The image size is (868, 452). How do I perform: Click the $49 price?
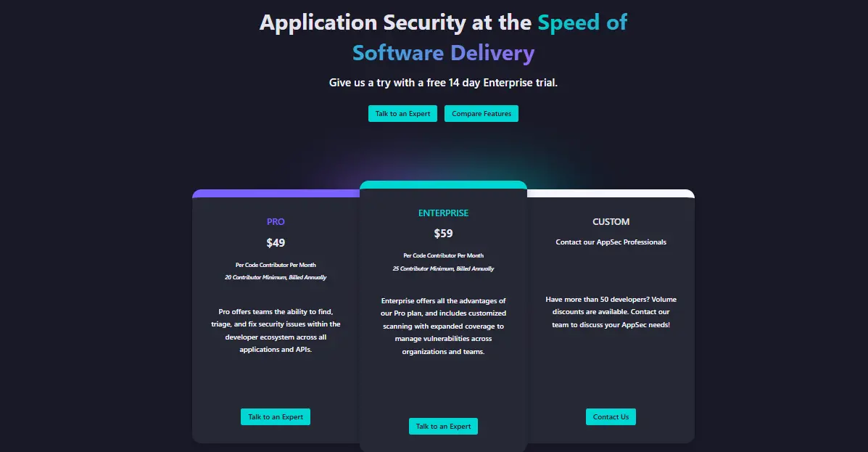[276, 243]
